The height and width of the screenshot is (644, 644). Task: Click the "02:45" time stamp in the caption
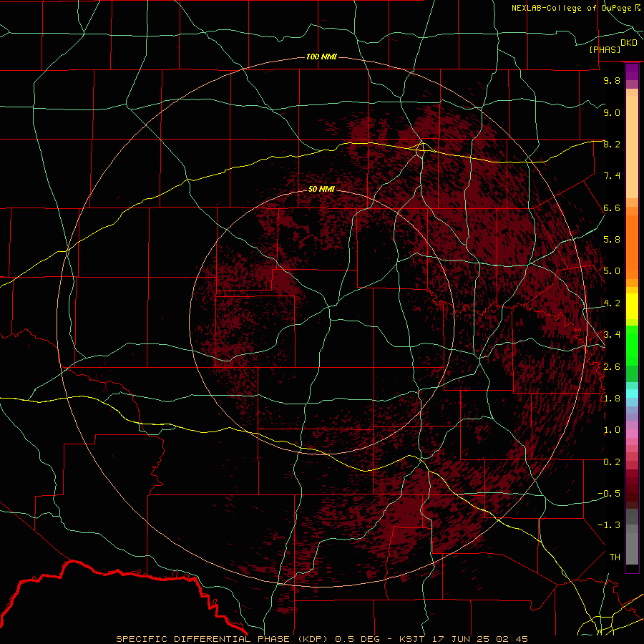click(x=512, y=639)
